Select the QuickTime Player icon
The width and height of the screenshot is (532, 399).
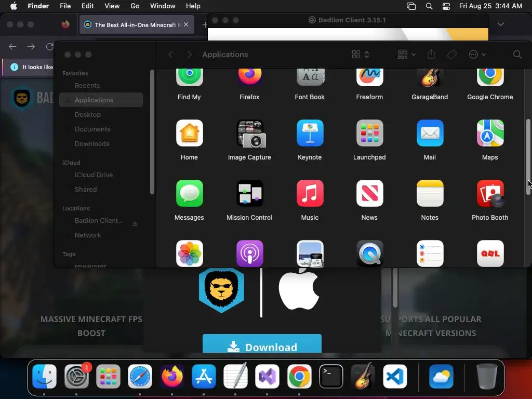click(369, 254)
